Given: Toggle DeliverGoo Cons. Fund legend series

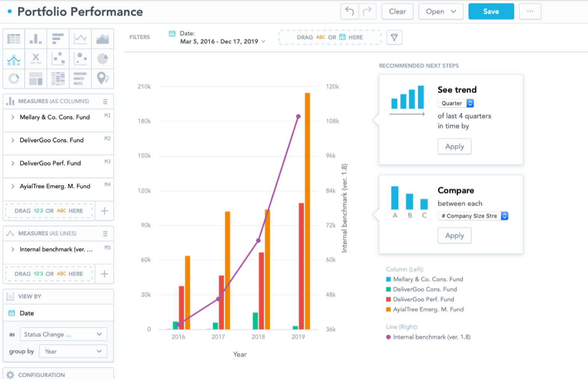Looking at the screenshot, I should point(421,289).
